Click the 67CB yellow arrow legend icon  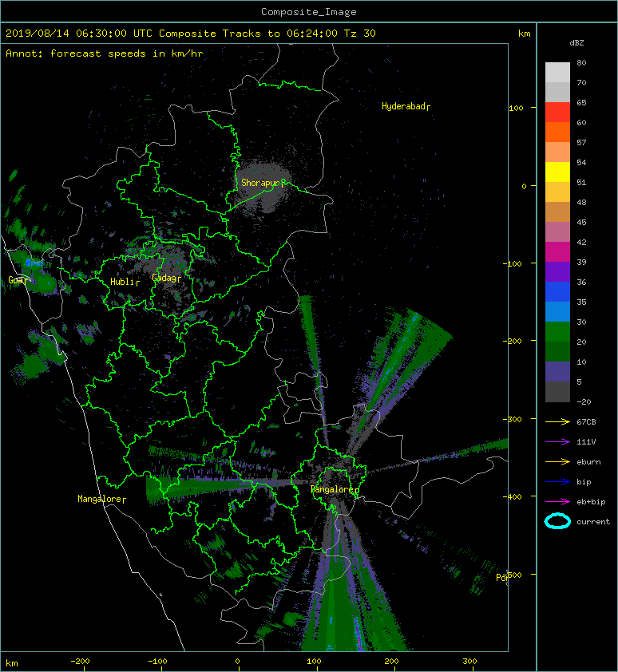tap(557, 421)
